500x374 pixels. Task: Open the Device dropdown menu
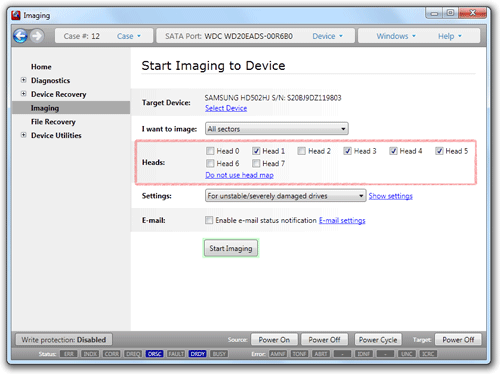(327, 36)
